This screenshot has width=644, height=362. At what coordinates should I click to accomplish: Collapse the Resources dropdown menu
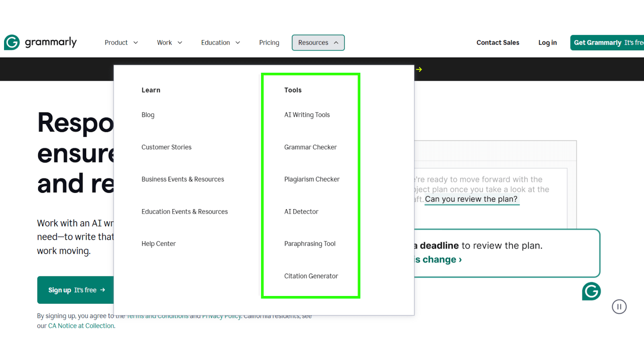[318, 43]
